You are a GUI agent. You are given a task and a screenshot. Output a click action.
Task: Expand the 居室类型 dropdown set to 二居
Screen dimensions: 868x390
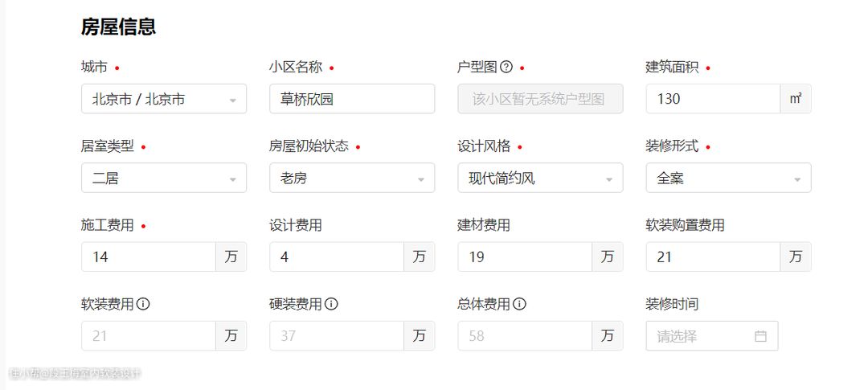click(x=164, y=178)
